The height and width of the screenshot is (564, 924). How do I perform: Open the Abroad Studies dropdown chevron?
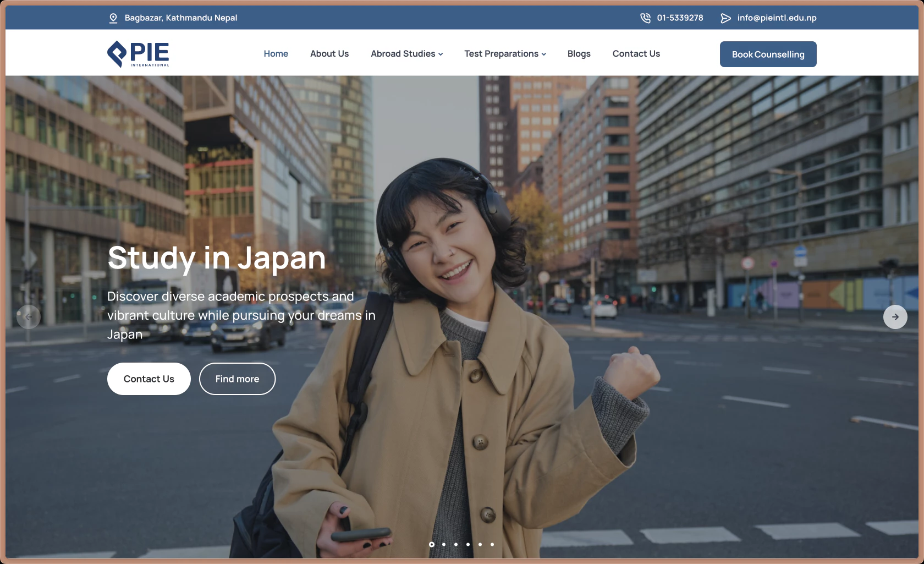click(x=441, y=54)
